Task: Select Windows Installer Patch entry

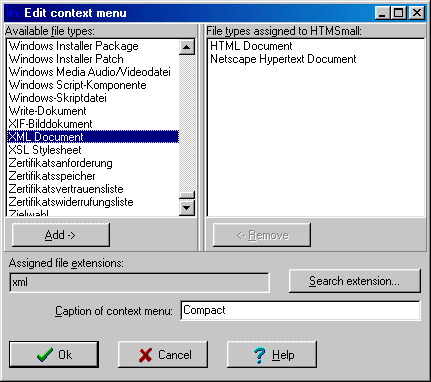Action: pyautogui.click(x=93, y=59)
